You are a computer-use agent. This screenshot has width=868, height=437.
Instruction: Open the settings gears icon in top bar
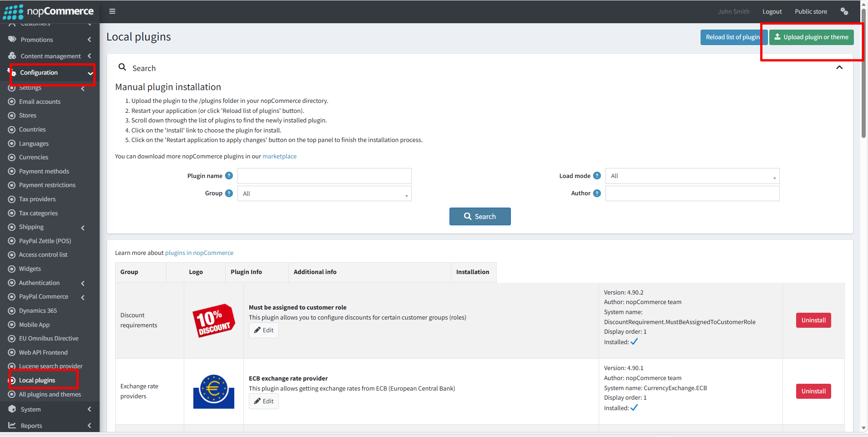[844, 11]
